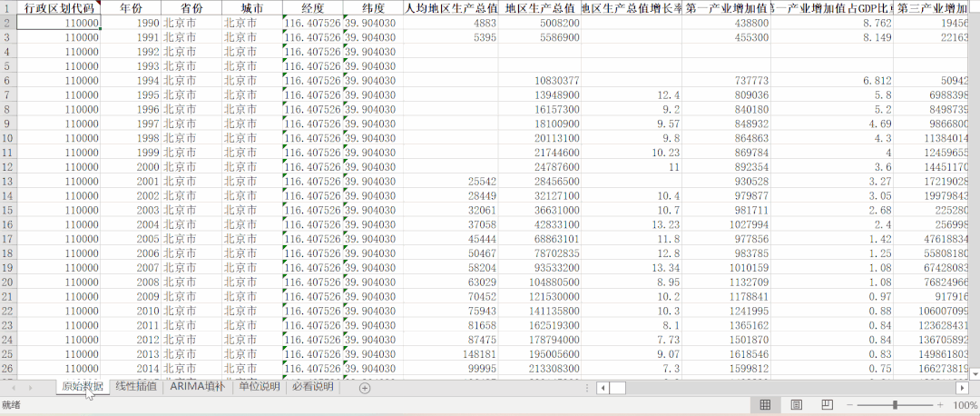Click the 北京市 province cell in the 1997 row
The image size is (980, 416).
(191, 124)
